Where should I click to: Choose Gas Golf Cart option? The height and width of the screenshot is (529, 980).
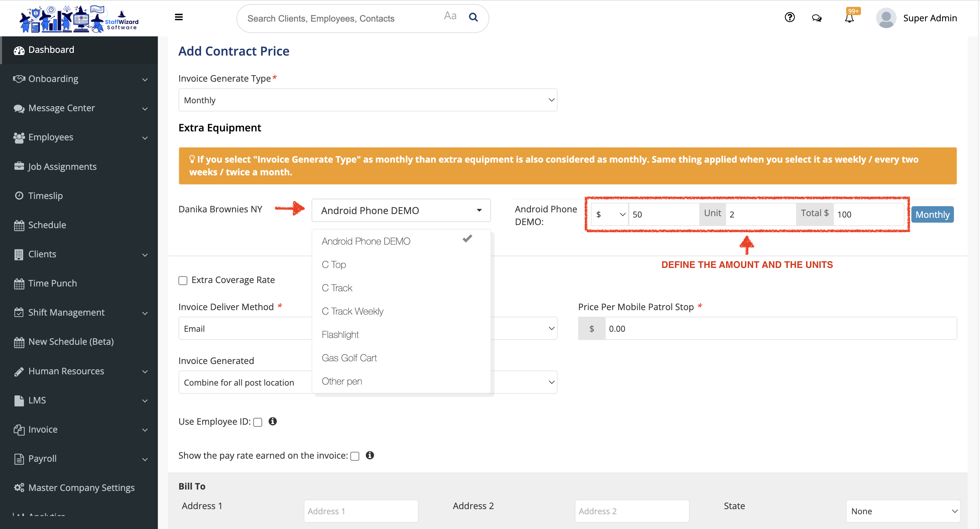pos(349,357)
